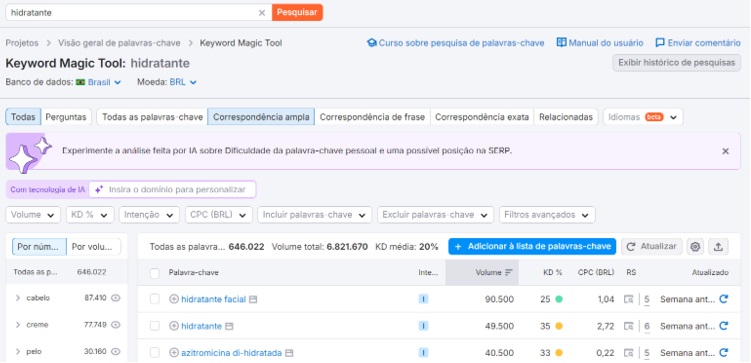Open hidratante facial keyword link
This screenshot has width=751, height=363.
[x=214, y=299]
